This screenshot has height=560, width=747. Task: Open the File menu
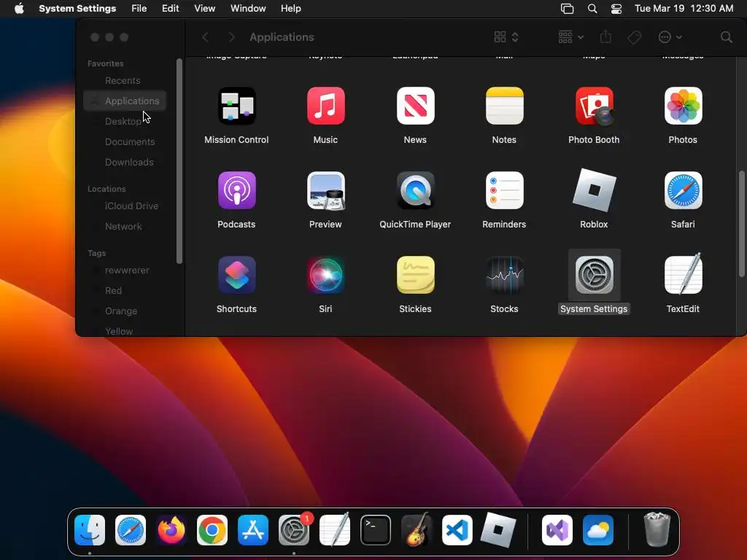[139, 9]
